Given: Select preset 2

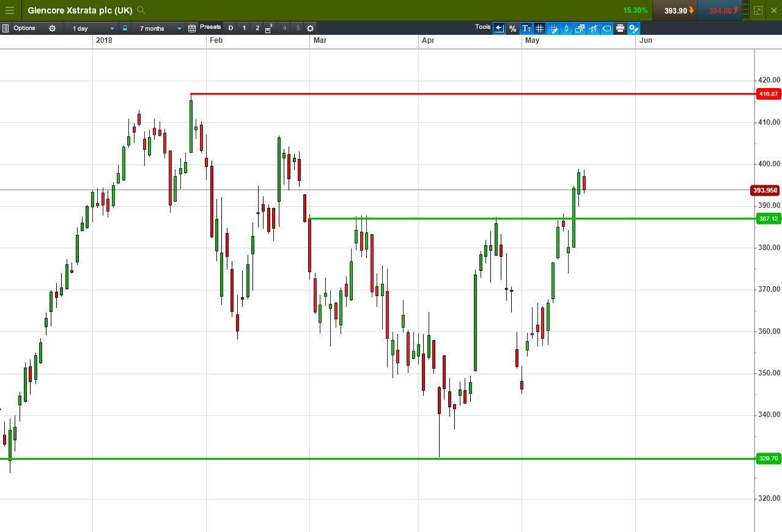Looking at the screenshot, I should coord(257,28).
